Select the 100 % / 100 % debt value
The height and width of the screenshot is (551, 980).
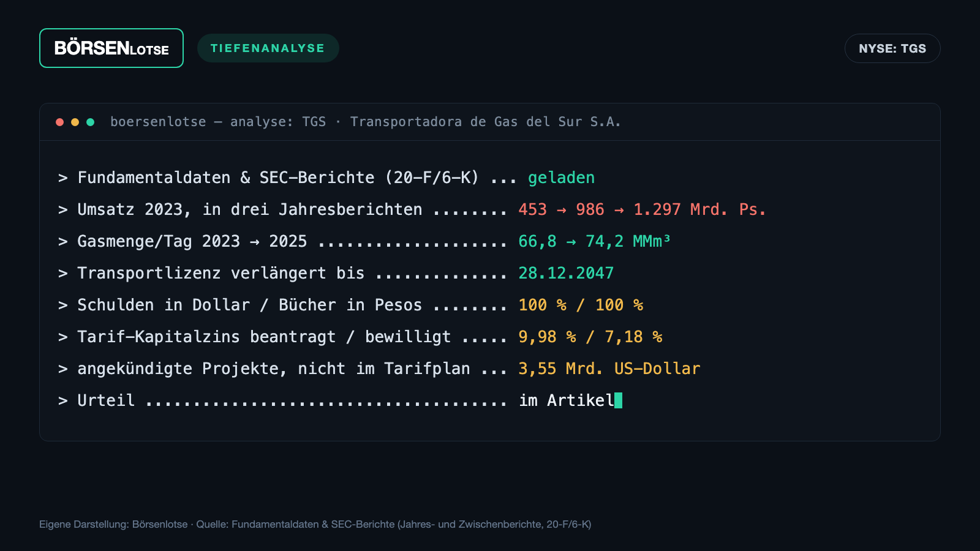coord(581,305)
